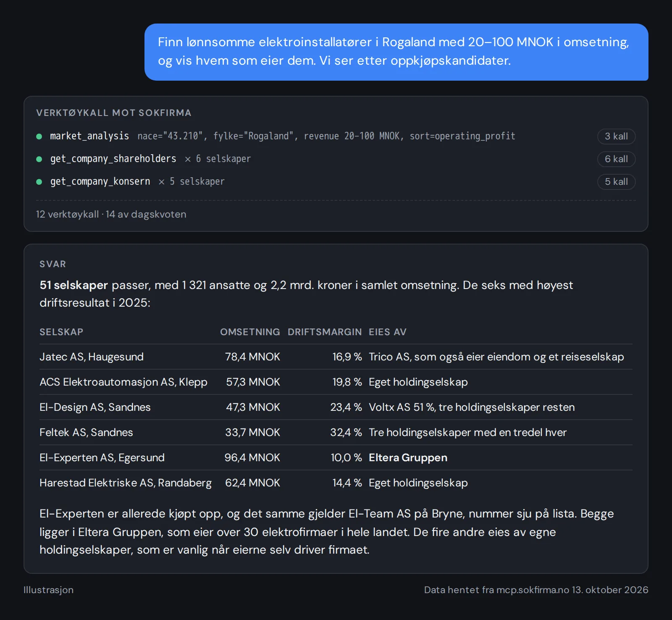Select "Harestad Elektriske AS, Randaberg" company cell
Viewport: 672px width, 620px height.
click(x=126, y=483)
